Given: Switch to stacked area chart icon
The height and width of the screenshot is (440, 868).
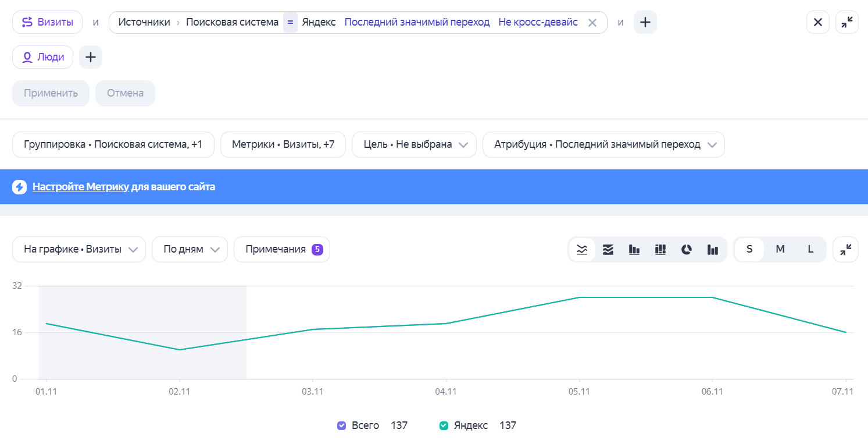Looking at the screenshot, I should (x=608, y=250).
